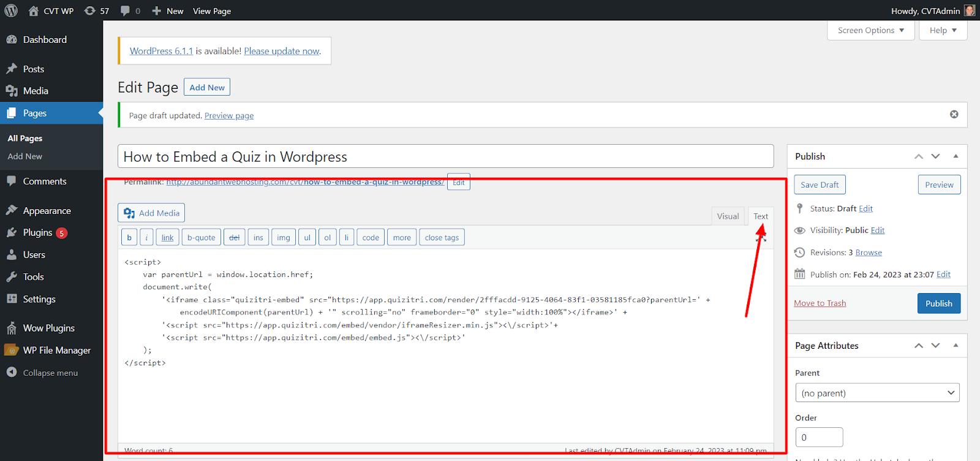Open the New content menu
980x461 pixels.
click(168, 11)
